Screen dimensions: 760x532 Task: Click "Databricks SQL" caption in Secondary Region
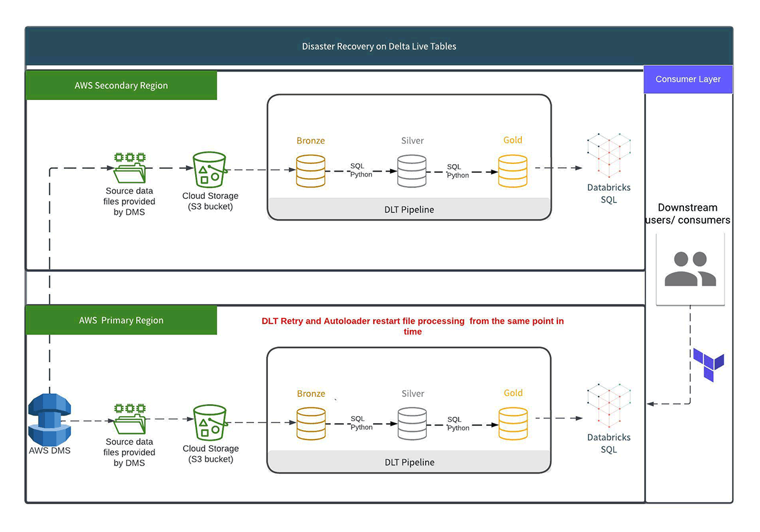click(x=609, y=194)
